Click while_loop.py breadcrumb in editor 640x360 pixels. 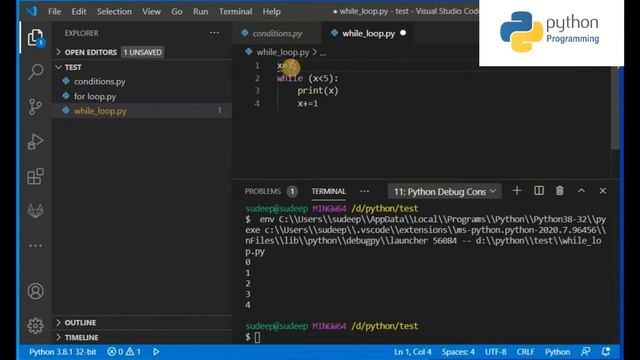(282, 52)
